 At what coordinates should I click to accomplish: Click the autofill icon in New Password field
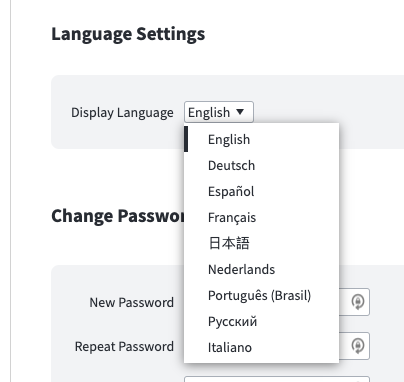tap(358, 302)
